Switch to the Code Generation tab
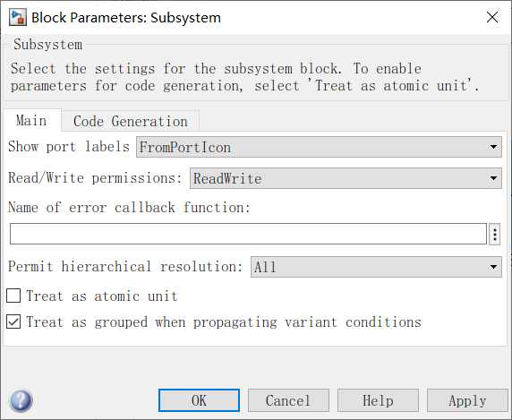Screen dimensions: 512x420 coord(131,121)
